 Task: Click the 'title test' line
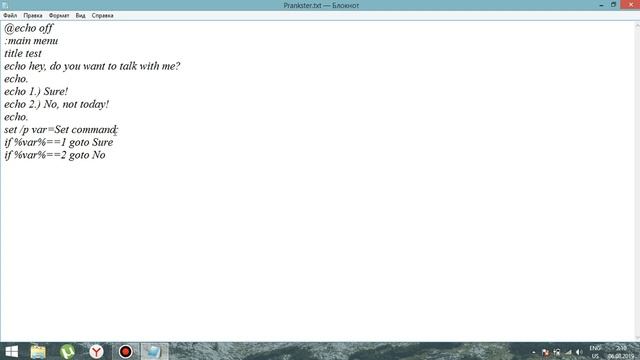23,53
